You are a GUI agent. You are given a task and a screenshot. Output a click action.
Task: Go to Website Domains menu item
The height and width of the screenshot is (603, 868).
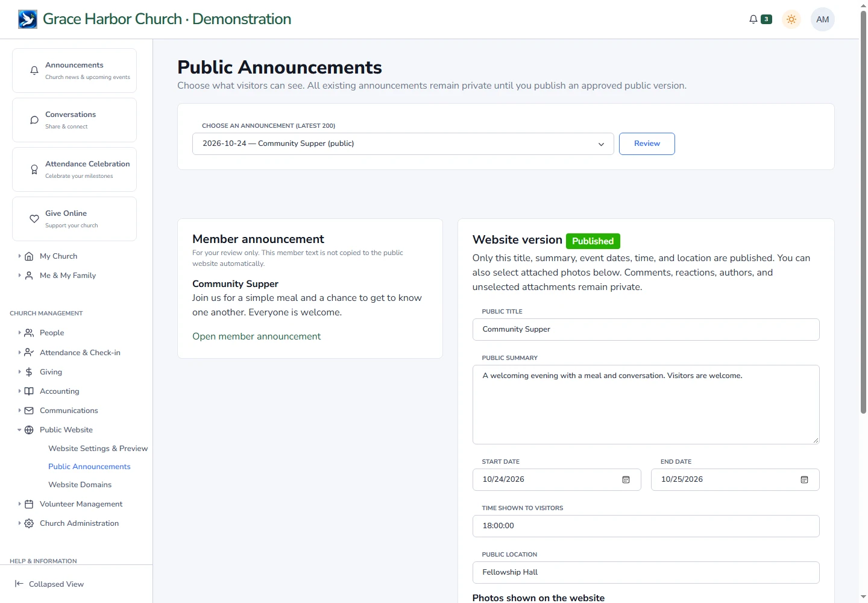(x=80, y=485)
